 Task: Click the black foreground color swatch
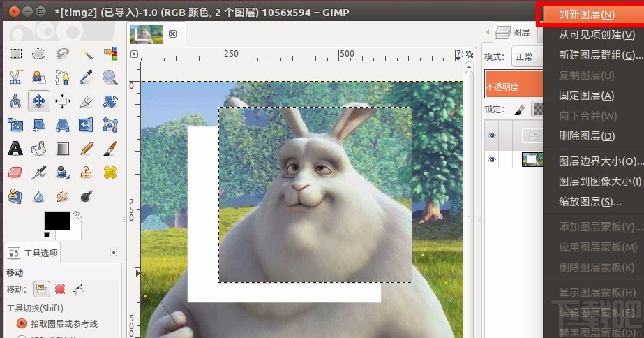click(56, 220)
